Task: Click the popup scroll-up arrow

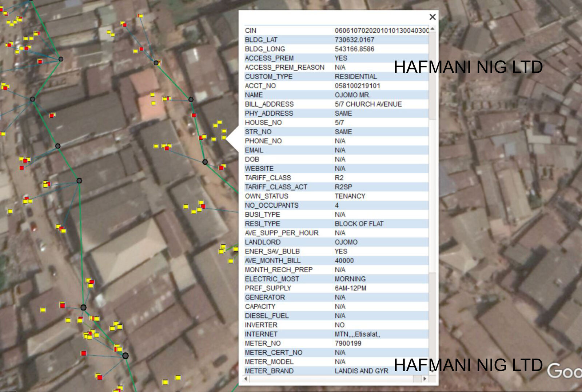Action: point(432,29)
